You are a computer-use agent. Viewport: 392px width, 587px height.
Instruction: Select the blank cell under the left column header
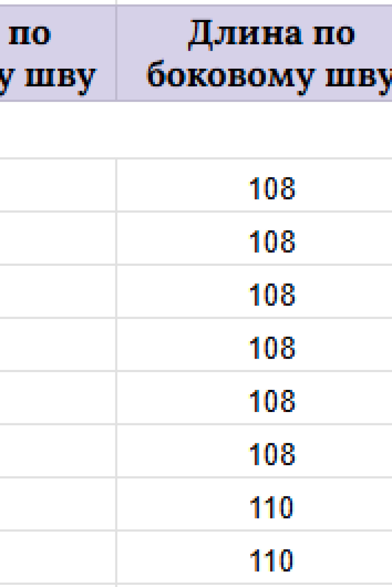point(57,129)
